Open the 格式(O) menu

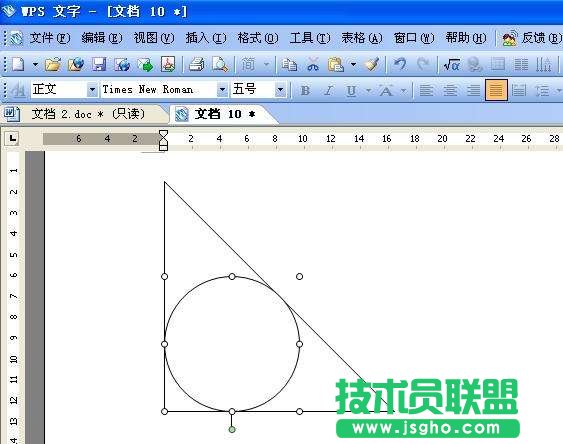point(257,38)
